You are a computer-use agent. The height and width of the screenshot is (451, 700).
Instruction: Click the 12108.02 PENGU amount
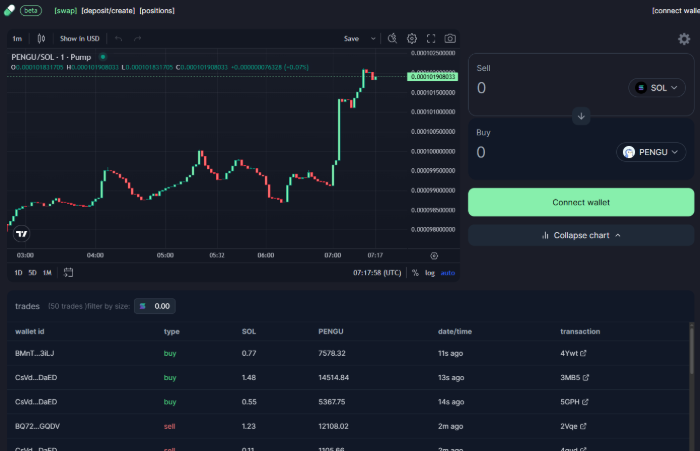(333, 426)
